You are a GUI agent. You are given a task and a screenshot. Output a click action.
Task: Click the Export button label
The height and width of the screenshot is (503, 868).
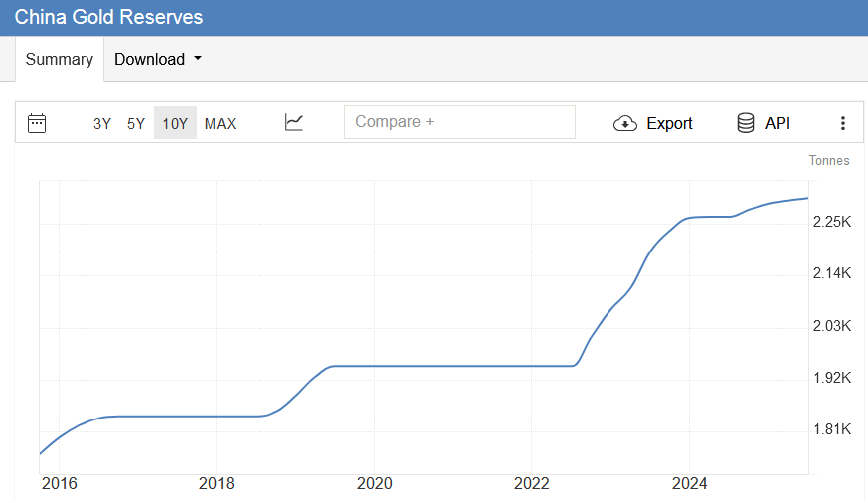coord(669,123)
